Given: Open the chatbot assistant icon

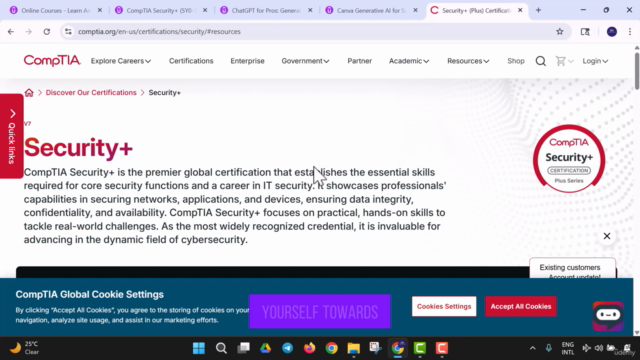Looking at the screenshot, I should (x=608, y=316).
